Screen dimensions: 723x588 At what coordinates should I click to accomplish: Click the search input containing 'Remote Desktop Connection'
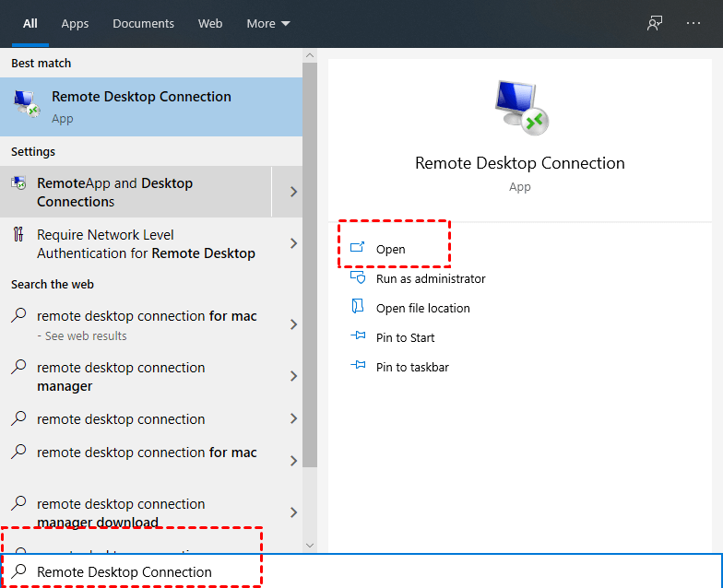coord(361,571)
